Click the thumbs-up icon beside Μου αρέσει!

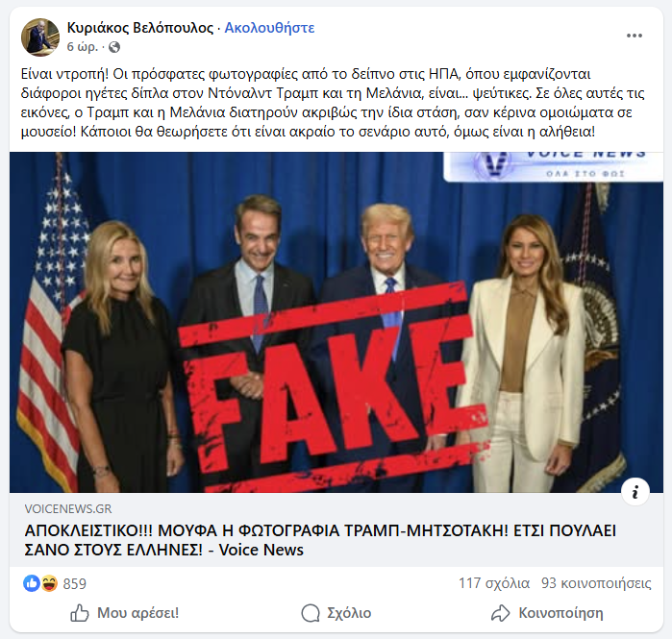pyautogui.click(x=80, y=613)
